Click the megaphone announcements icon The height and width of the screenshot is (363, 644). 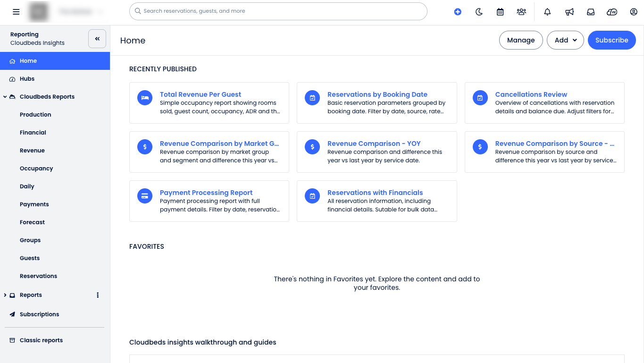point(569,12)
